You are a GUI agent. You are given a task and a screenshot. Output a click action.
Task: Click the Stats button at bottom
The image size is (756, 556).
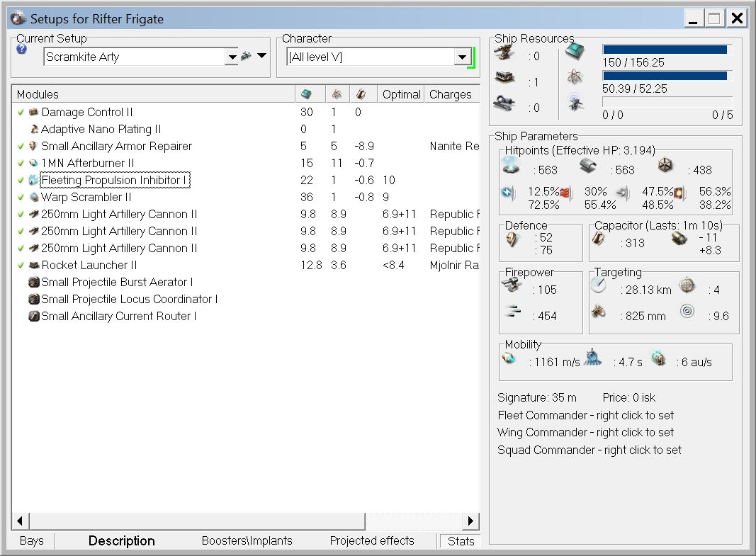[461, 541]
